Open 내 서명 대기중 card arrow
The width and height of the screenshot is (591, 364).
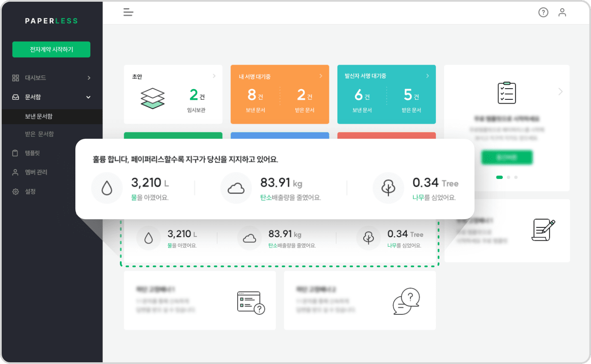pos(320,76)
